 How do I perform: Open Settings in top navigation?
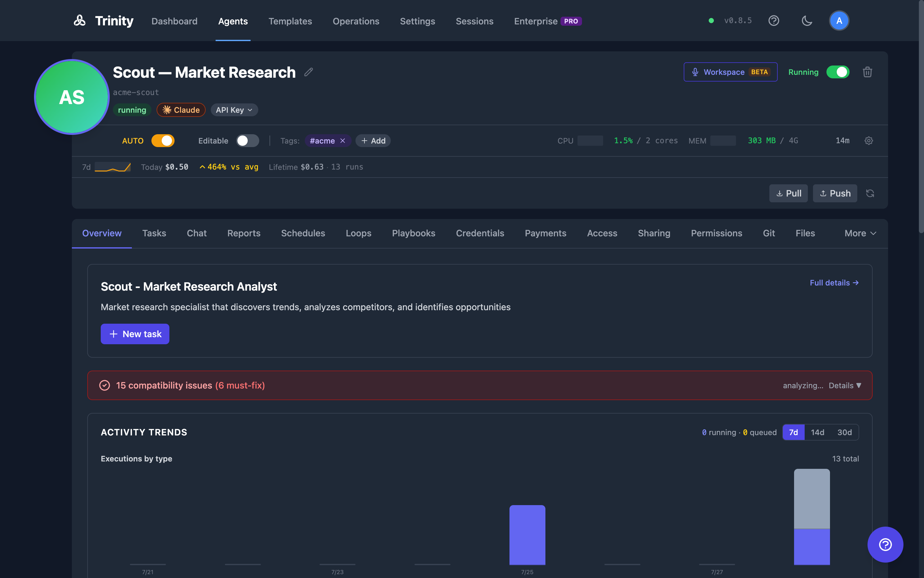pyautogui.click(x=417, y=21)
